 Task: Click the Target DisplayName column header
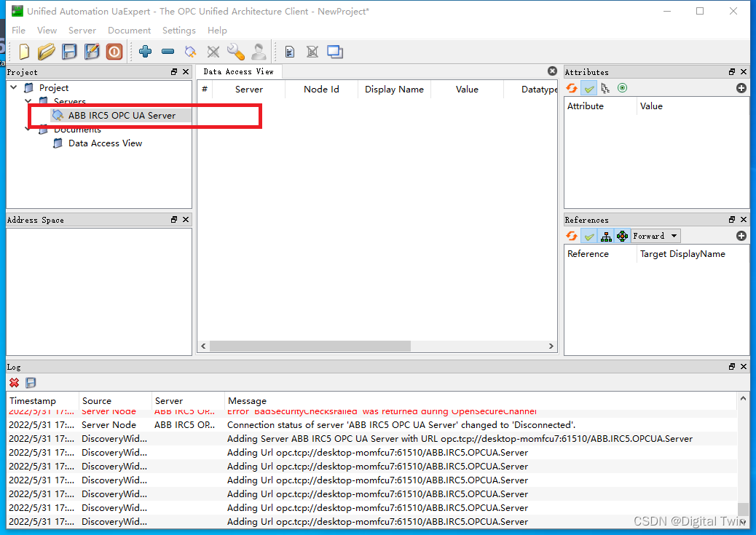pos(693,253)
